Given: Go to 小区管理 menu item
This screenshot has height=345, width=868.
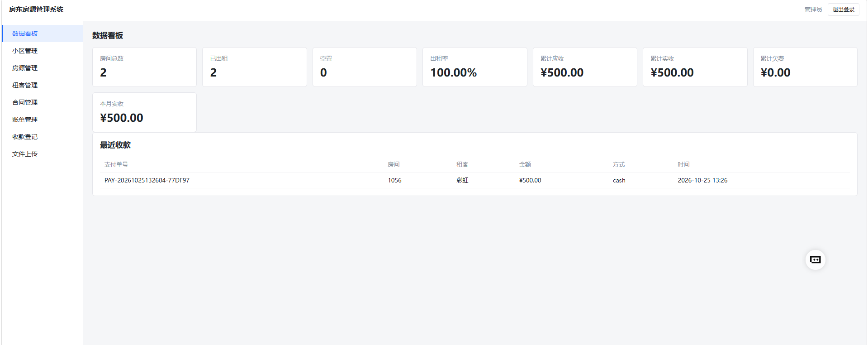Looking at the screenshot, I should coord(43,51).
